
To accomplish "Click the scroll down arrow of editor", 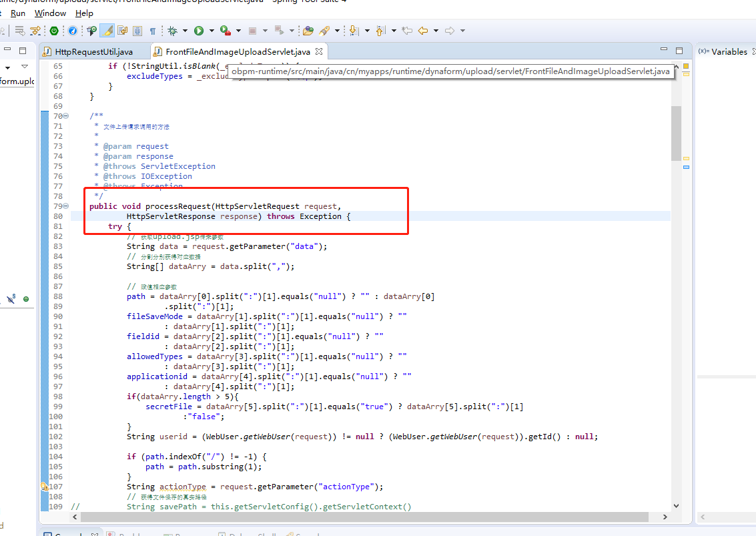I will click(x=676, y=505).
